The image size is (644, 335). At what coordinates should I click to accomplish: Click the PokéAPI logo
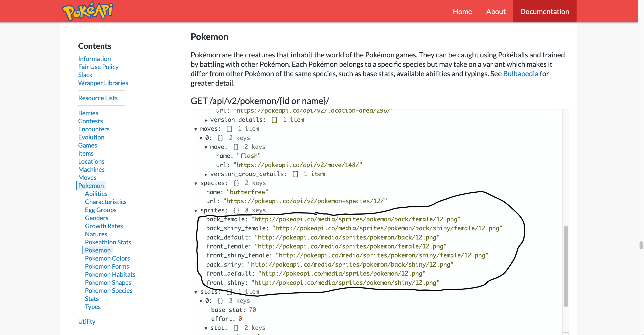click(x=88, y=11)
